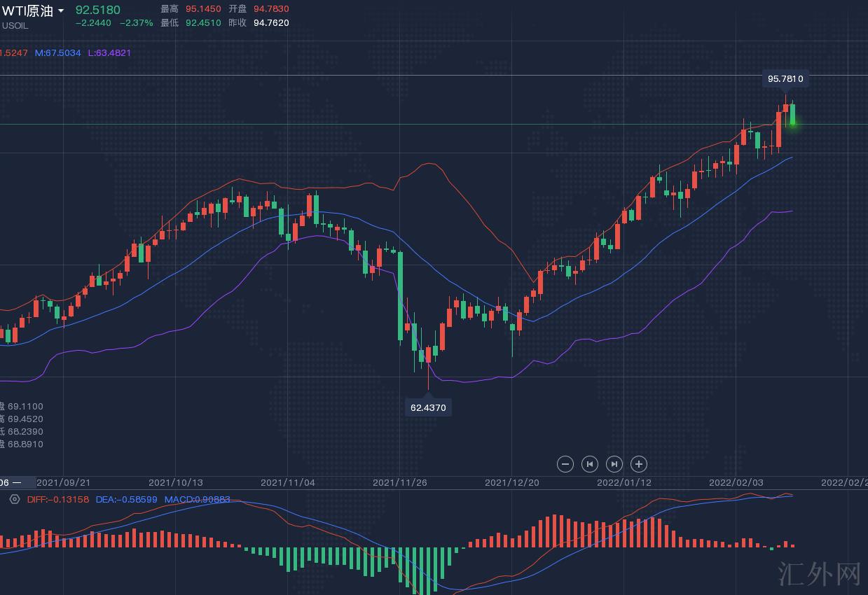This screenshot has width=868, height=595.
Task: Zoom out the chart with minus button
Action: pos(565,464)
